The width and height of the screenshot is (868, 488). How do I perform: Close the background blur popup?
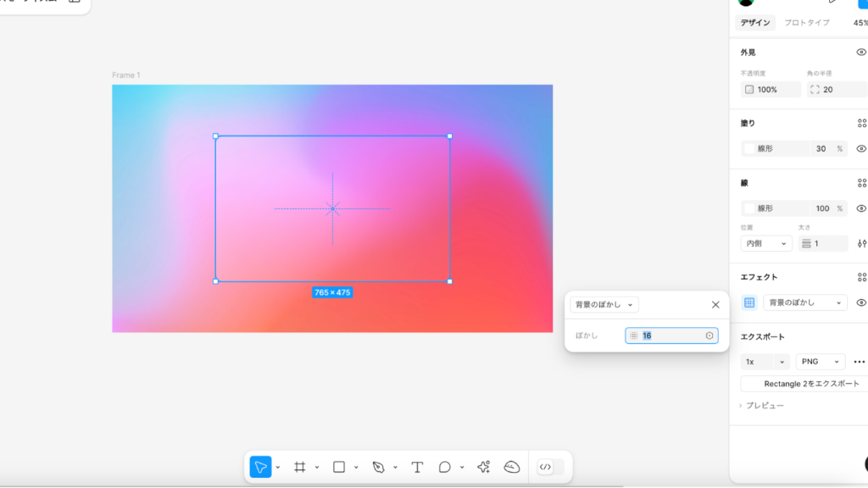pyautogui.click(x=715, y=305)
